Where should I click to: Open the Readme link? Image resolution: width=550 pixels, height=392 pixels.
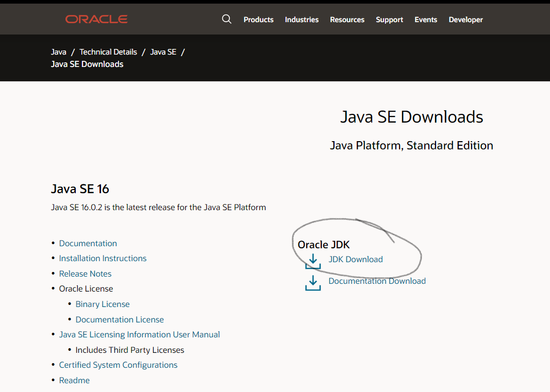[74, 381]
